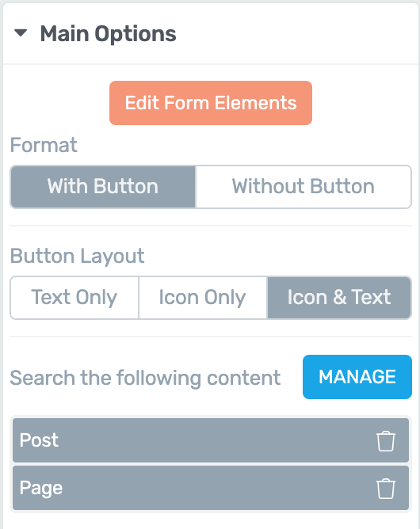Switch format to Without Button
420x529 pixels.
point(304,187)
